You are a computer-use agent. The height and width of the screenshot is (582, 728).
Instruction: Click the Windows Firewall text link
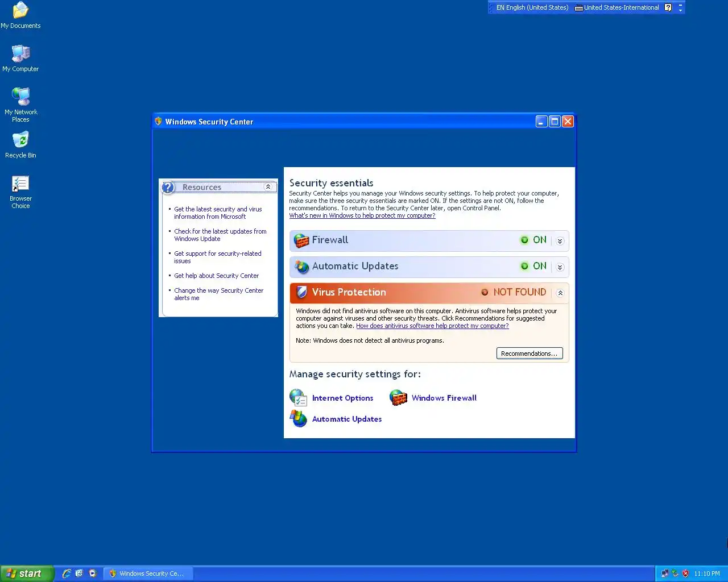(444, 398)
